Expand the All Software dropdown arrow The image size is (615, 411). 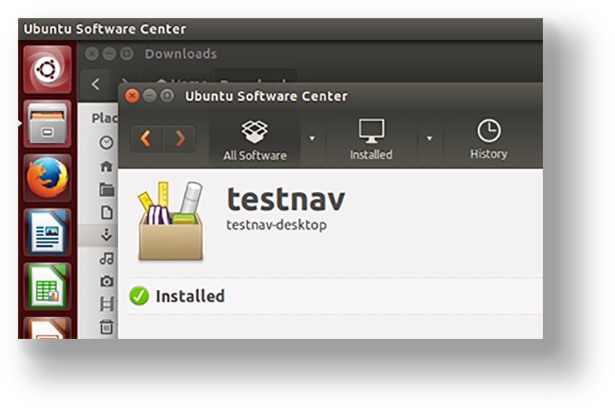(x=312, y=138)
